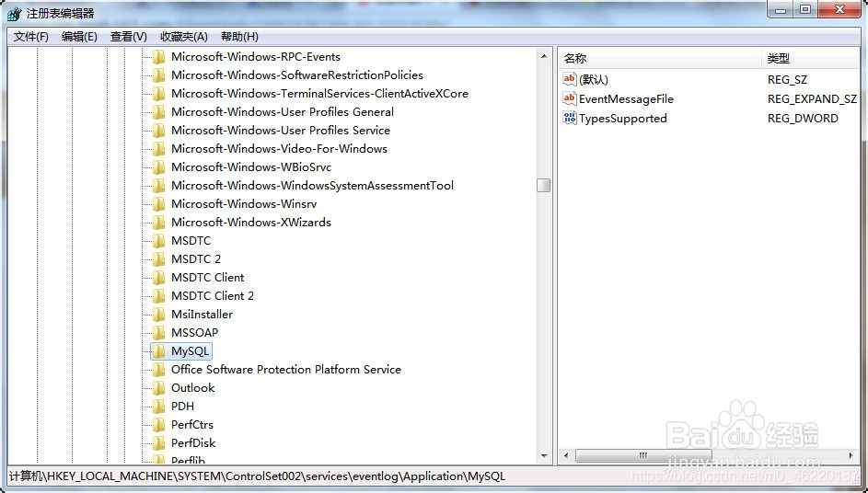The image size is (868, 493).
Task: Click folder icon of Microsoft-Windows-RPC-Events
Action: (159, 57)
